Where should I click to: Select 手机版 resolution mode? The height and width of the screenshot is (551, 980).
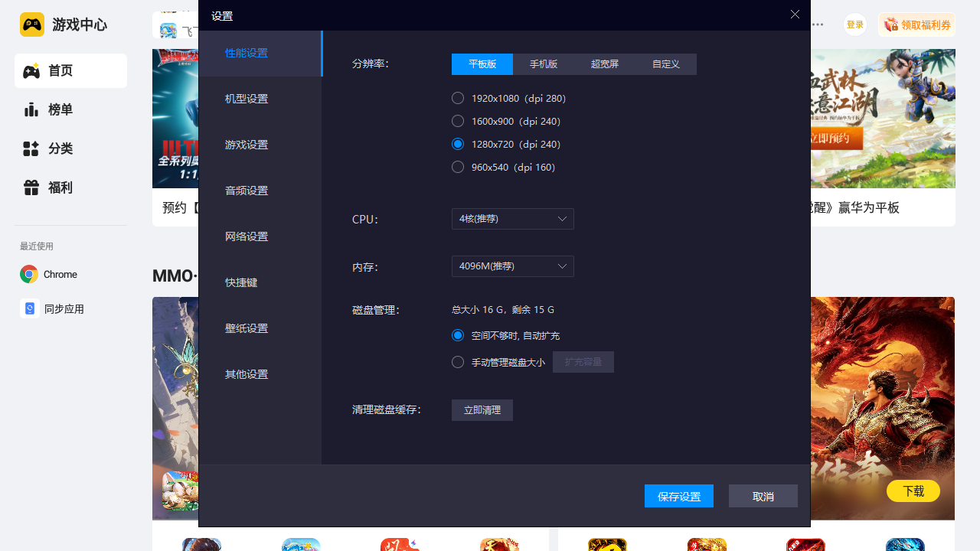click(544, 64)
